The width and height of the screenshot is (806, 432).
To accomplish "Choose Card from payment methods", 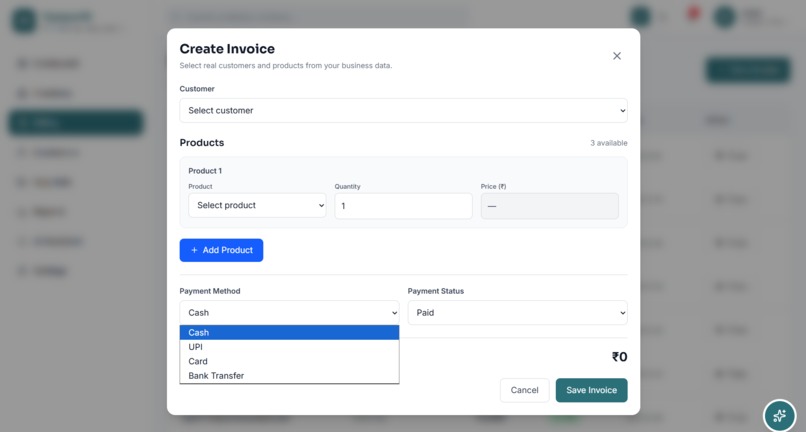I will 289,361.
